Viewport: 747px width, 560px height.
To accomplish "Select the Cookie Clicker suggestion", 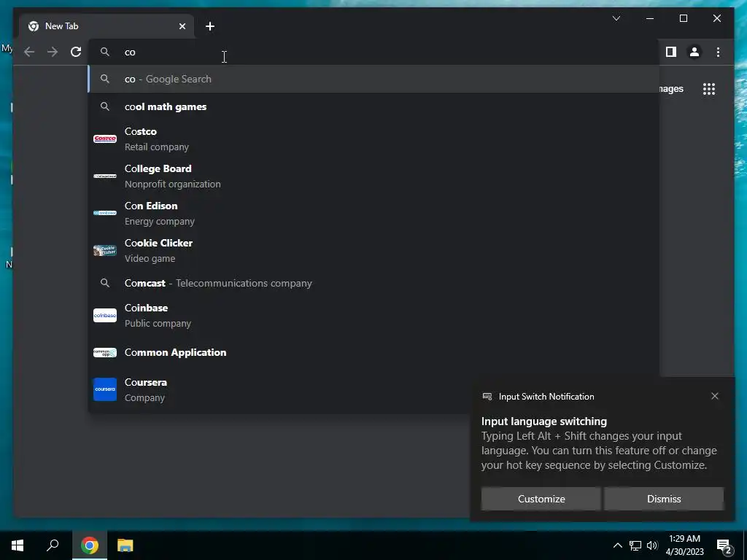I will (374, 251).
